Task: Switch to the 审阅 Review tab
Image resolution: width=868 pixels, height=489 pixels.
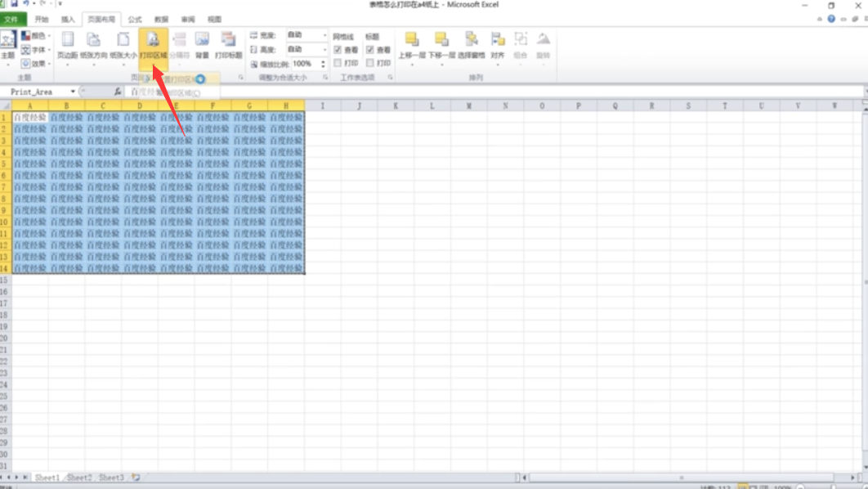Action: pyautogui.click(x=188, y=20)
